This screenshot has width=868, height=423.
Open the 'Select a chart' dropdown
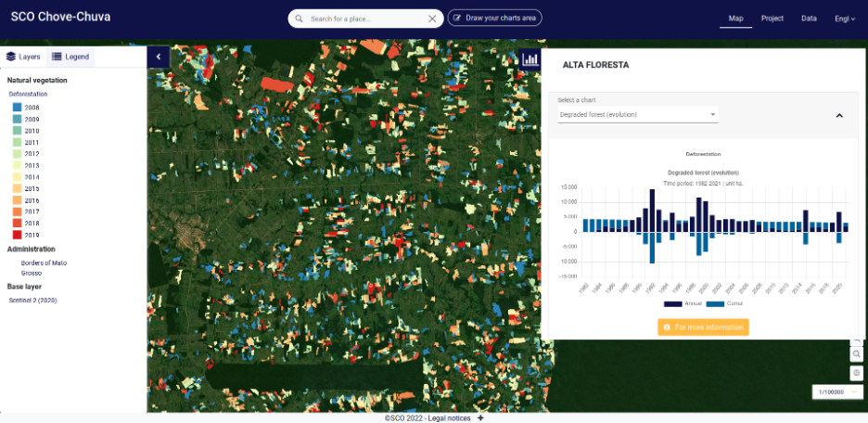coord(638,115)
